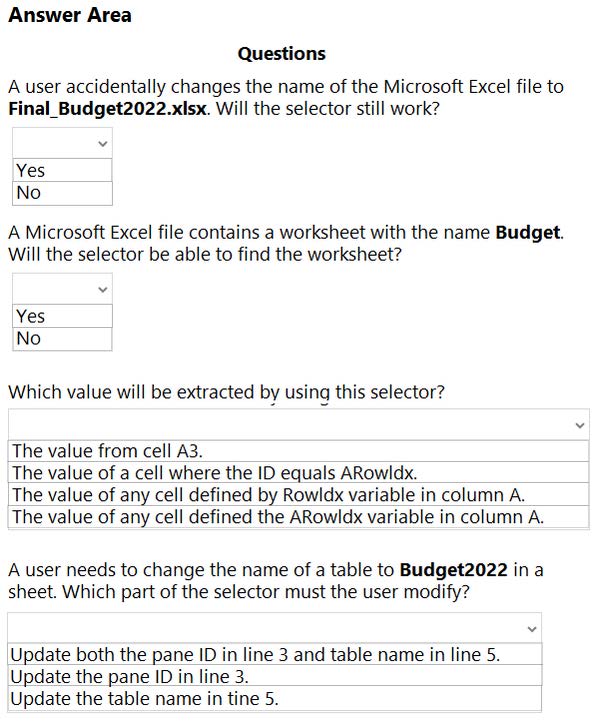Expand the dropdown for the selector modification question
Screen dimensions: 600x724
click(275, 628)
